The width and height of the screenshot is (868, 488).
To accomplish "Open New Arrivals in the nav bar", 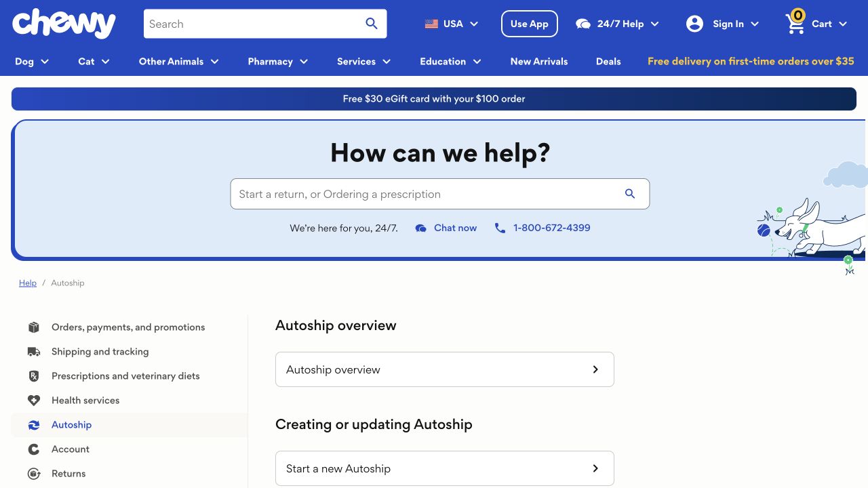I will coord(539,62).
